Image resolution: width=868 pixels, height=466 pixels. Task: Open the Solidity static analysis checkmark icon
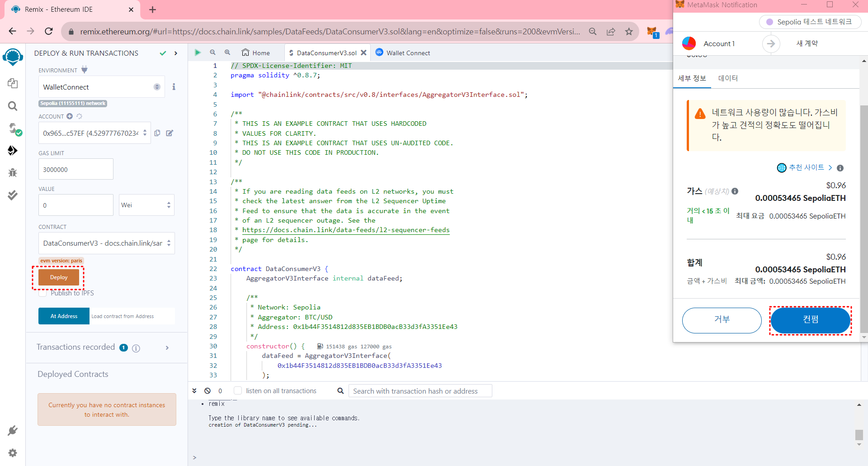pyautogui.click(x=13, y=195)
